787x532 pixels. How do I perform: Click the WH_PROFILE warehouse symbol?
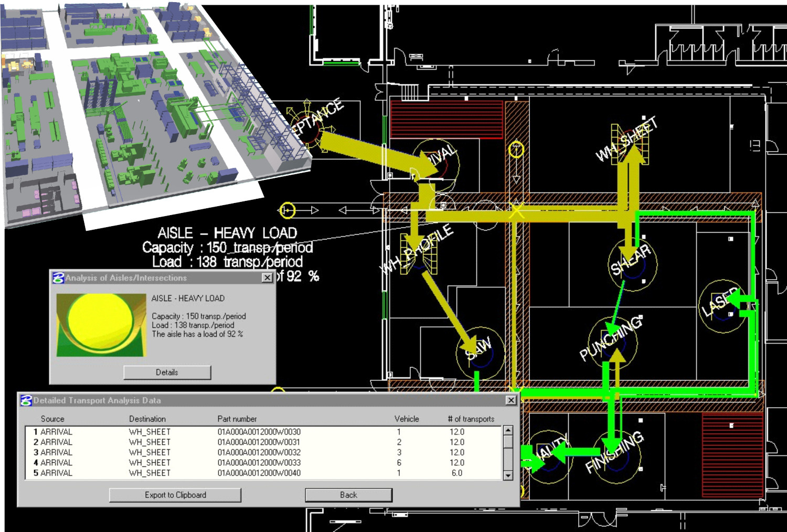click(x=419, y=254)
